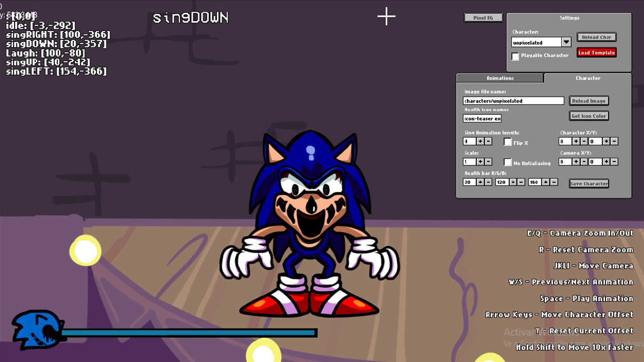Decrease Scale with the minus button
This screenshot has width=644, height=362.
click(488, 161)
